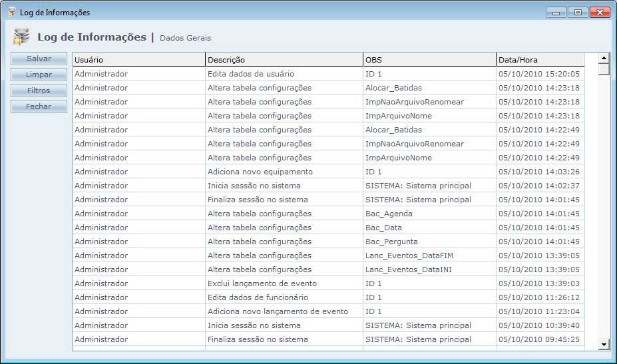Select the row dated 05/10/2010 11:26:12

click(538, 297)
